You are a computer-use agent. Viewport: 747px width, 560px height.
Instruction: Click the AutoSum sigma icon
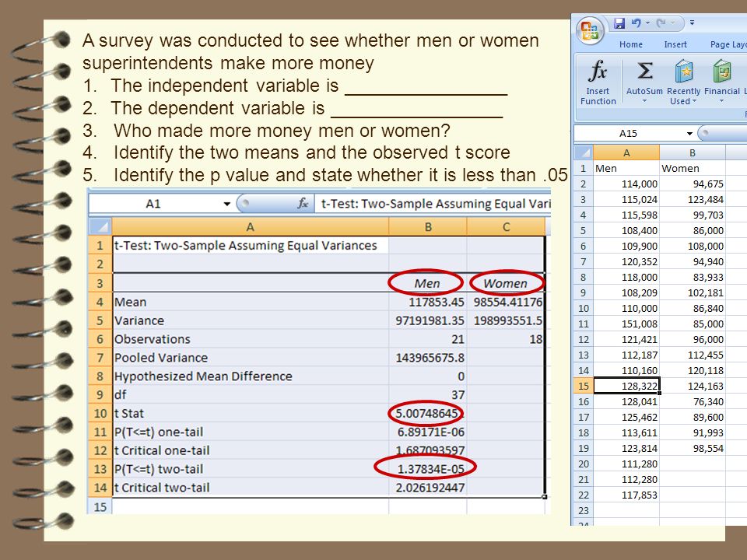[644, 72]
